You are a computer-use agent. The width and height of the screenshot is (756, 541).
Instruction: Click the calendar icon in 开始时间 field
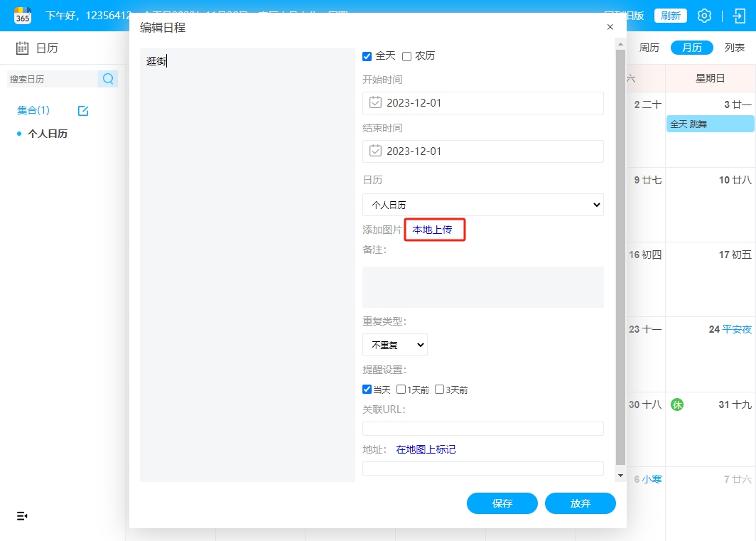tap(375, 102)
